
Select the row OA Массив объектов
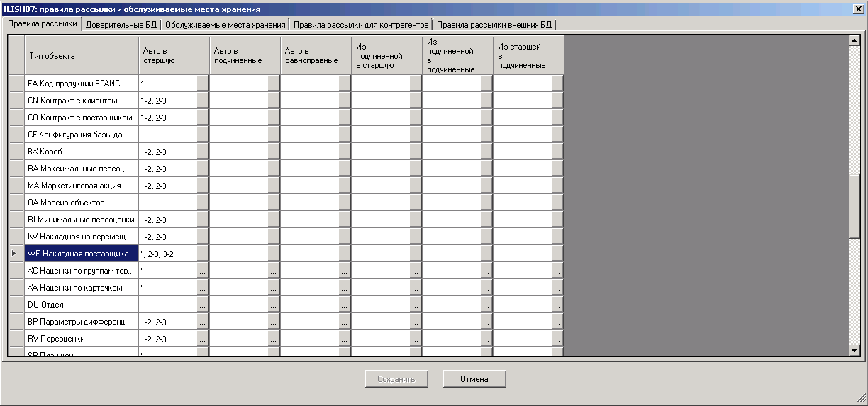pyautogui.click(x=82, y=203)
